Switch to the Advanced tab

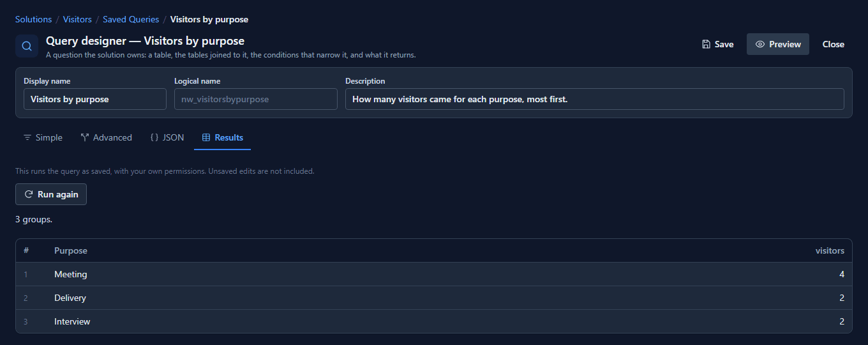(x=107, y=137)
